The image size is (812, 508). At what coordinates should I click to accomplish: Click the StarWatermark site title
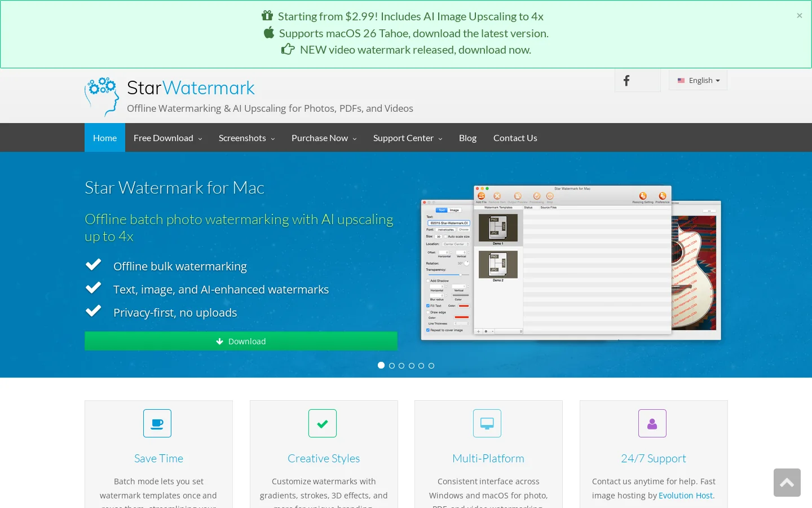click(x=191, y=88)
